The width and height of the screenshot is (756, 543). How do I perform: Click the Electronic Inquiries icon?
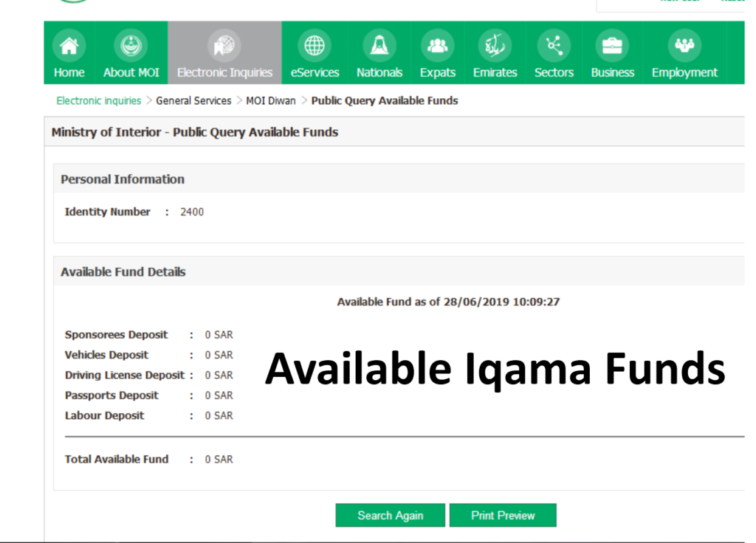(x=224, y=46)
